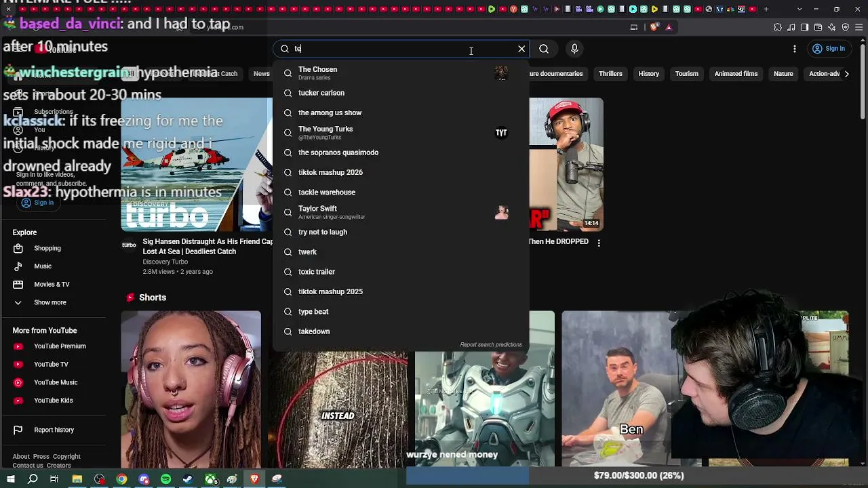Click Sign in at top right
Viewport: 868px width, 488px height.
pos(829,49)
